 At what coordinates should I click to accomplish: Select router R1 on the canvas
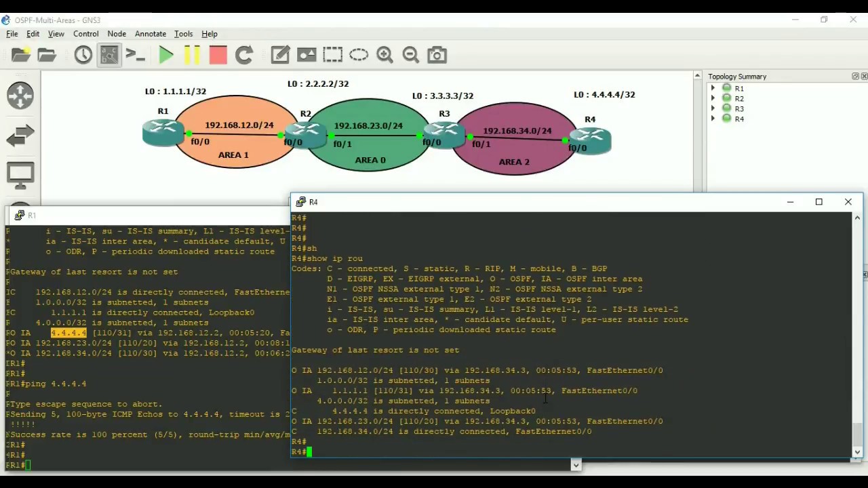163,131
